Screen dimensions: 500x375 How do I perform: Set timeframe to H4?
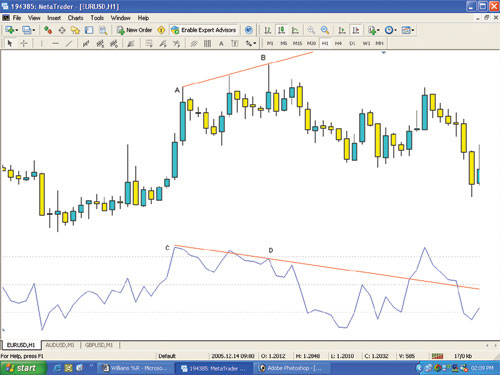pos(338,43)
